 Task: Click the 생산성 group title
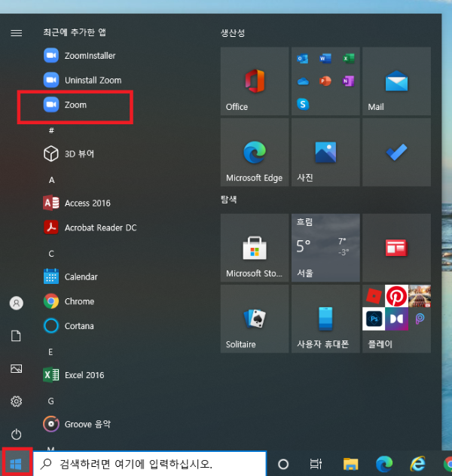click(233, 33)
